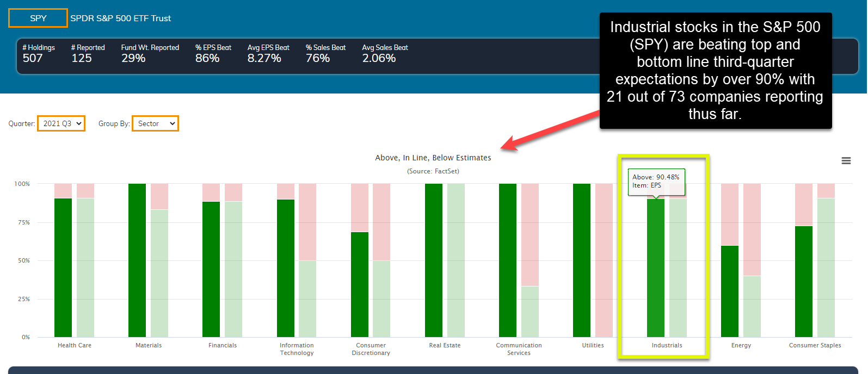Click the # Holdings value 507
Image resolution: width=868 pixels, height=374 pixels.
pyautogui.click(x=33, y=58)
